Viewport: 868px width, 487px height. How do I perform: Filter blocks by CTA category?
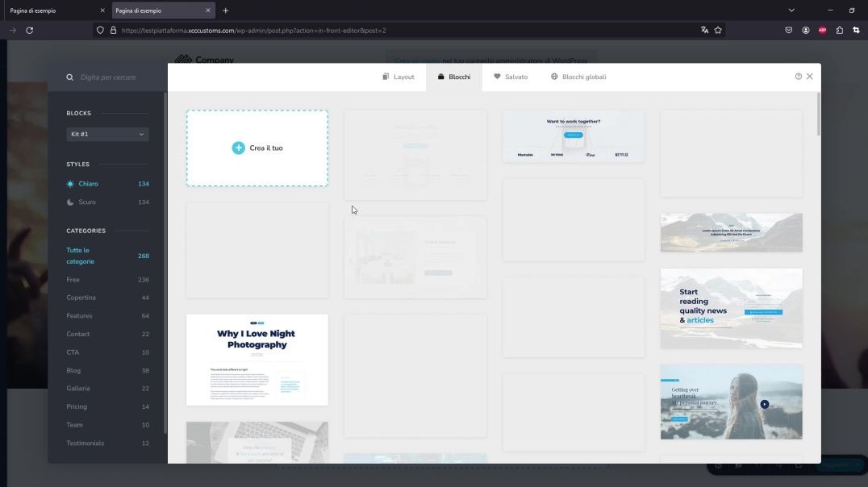[x=107, y=352]
